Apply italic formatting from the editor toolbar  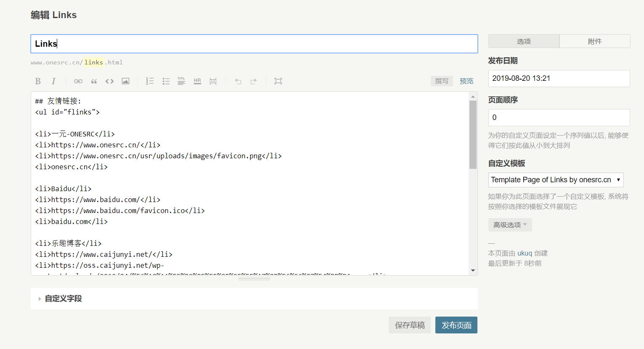(53, 81)
